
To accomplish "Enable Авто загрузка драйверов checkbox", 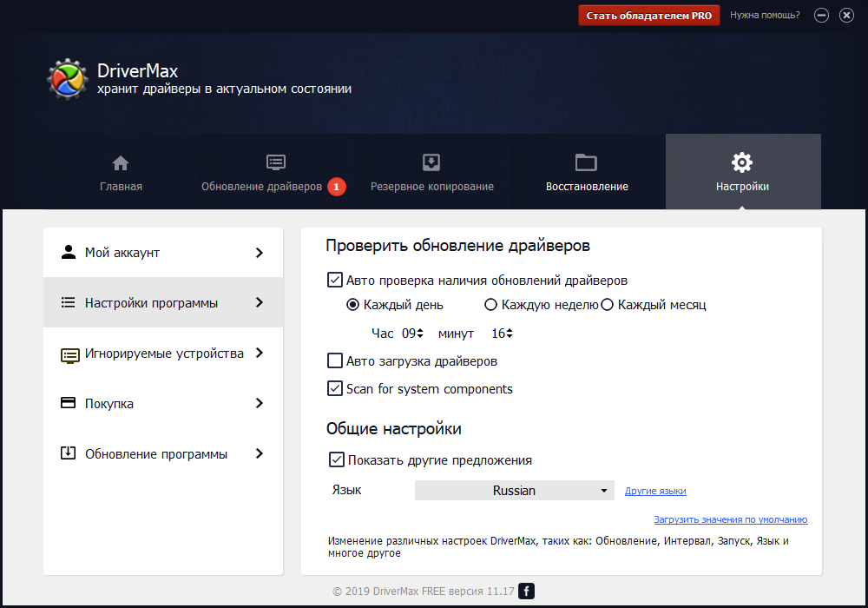I will (x=335, y=360).
